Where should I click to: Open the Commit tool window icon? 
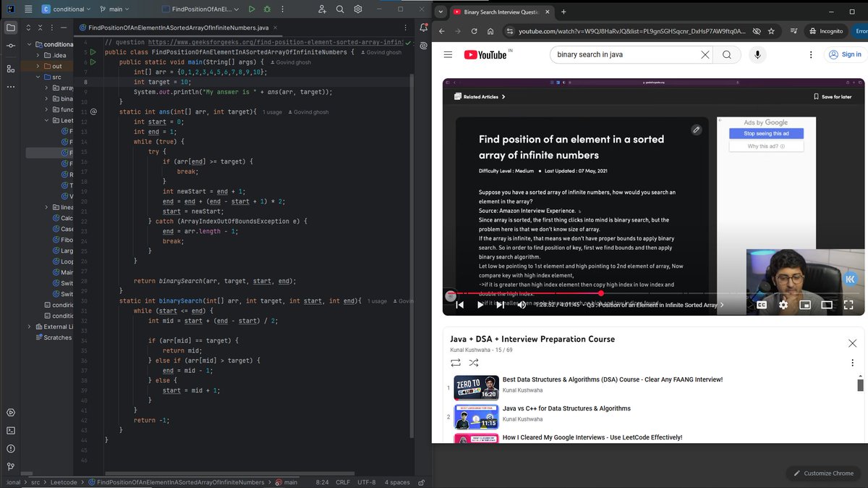(x=10, y=46)
